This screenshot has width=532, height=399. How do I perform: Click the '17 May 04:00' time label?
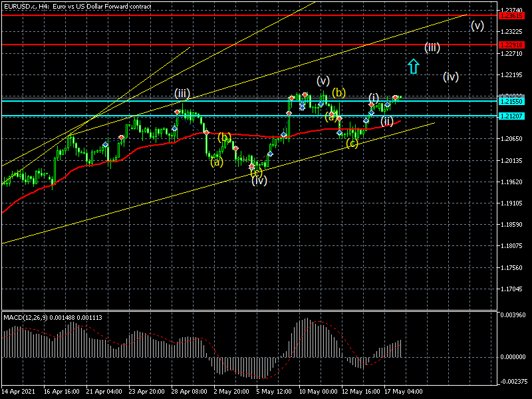404,391
